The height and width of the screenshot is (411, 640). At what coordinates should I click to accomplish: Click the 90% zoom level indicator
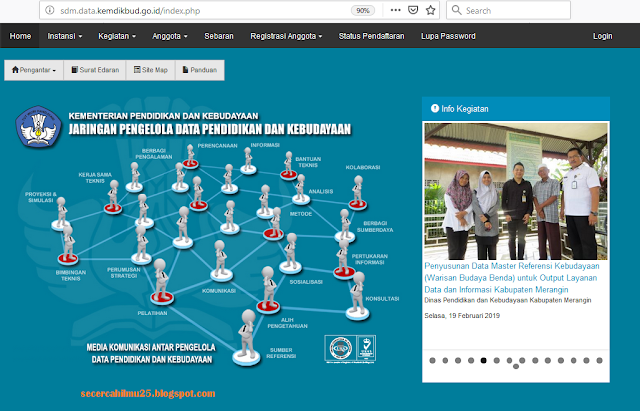pos(362,11)
